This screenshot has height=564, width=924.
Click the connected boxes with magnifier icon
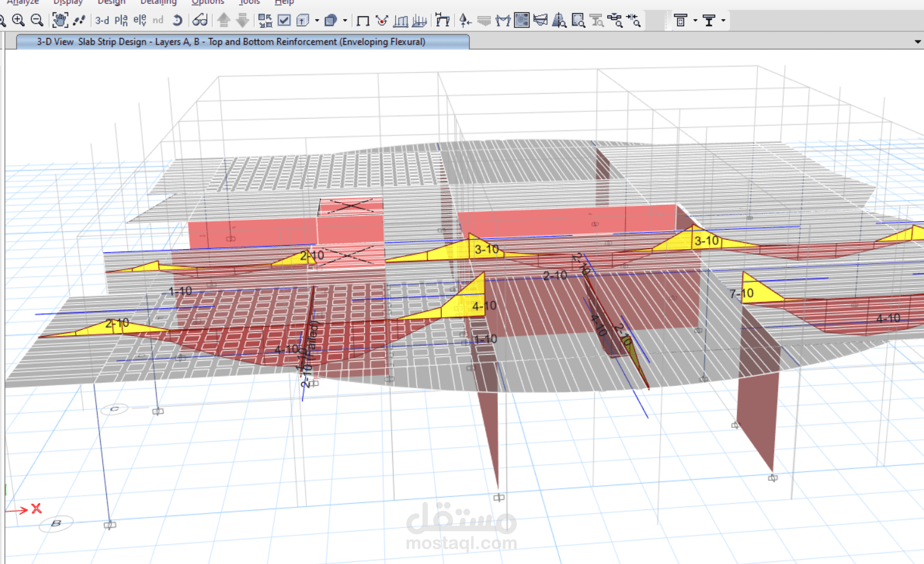(x=615, y=20)
